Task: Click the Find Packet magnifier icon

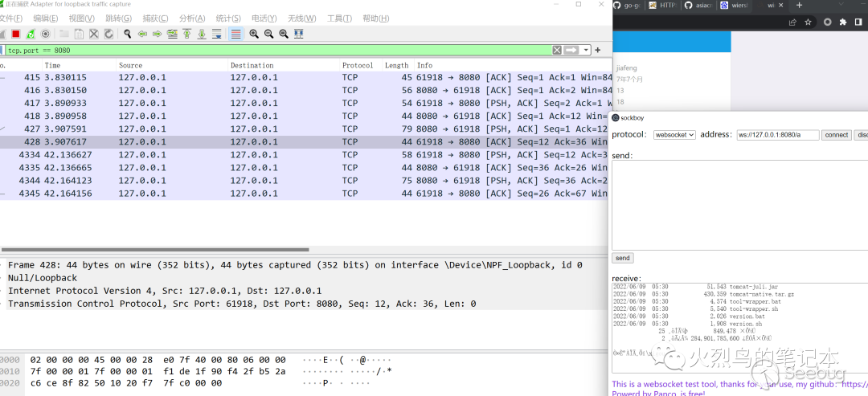Action: tap(127, 34)
